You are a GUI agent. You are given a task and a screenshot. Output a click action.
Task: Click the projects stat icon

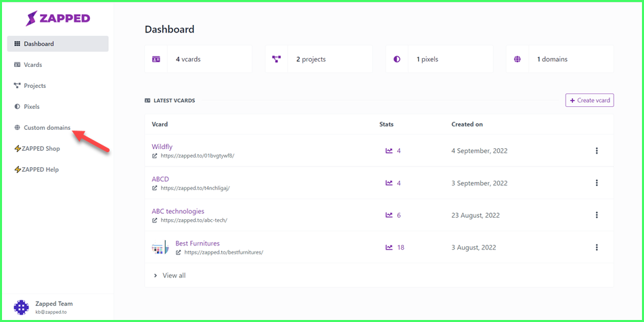click(277, 59)
